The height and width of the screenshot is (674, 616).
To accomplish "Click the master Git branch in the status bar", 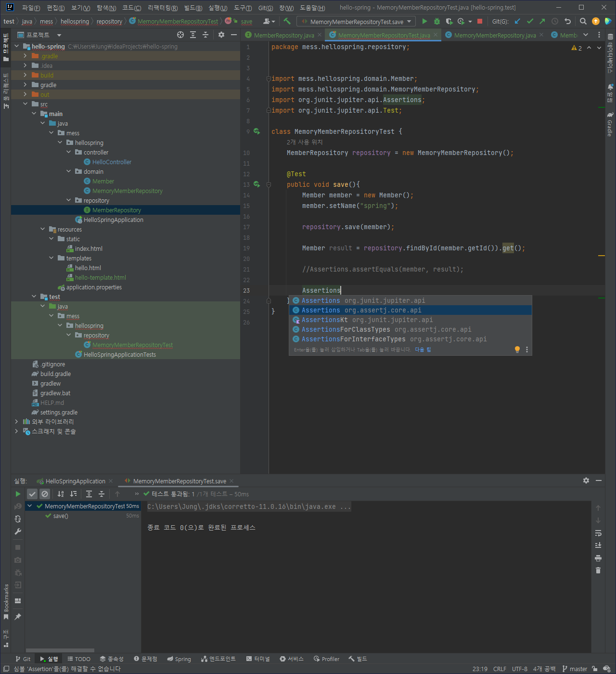I will 575,669.
